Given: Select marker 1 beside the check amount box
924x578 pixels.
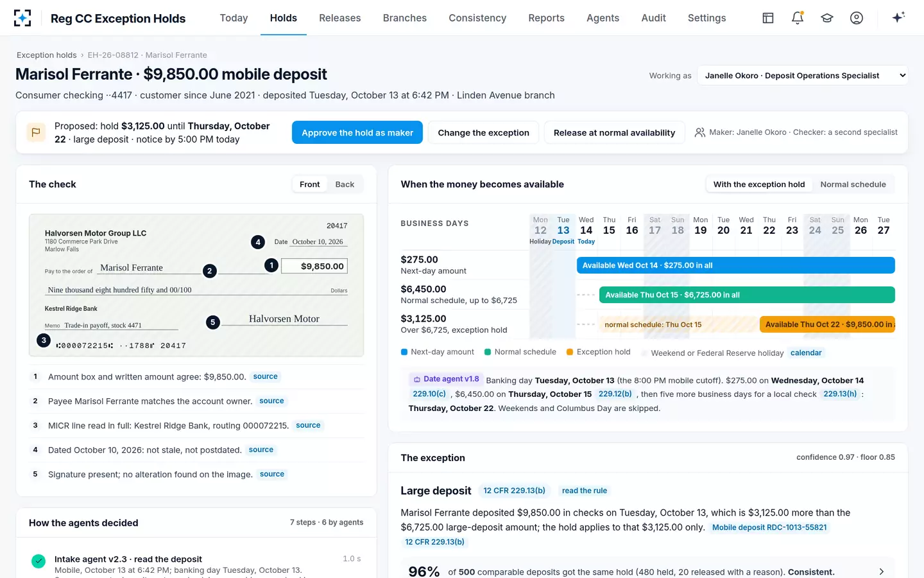Looking at the screenshot, I should click(271, 265).
